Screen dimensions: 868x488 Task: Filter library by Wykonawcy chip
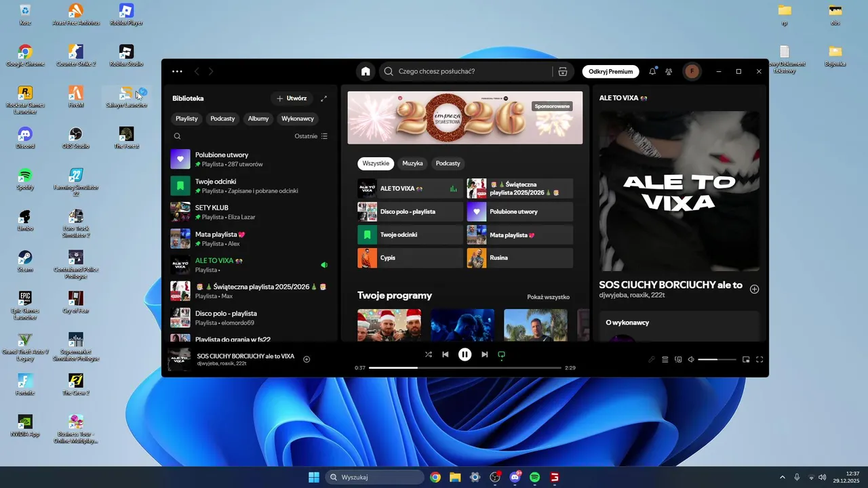[298, 119]
